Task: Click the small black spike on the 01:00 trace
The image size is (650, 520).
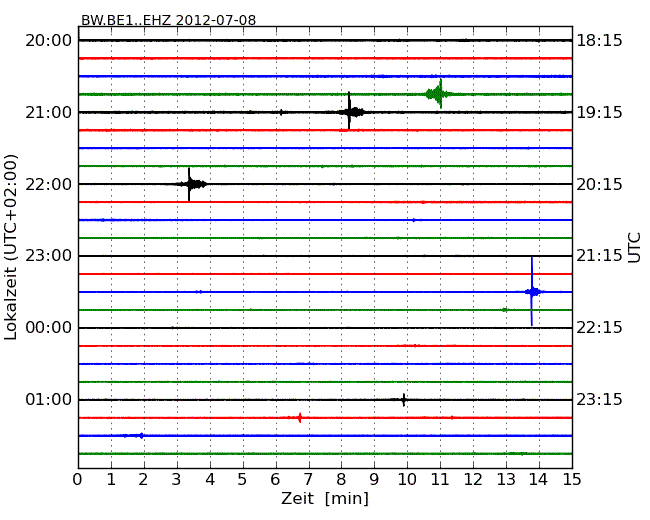Action: [403, 400]
